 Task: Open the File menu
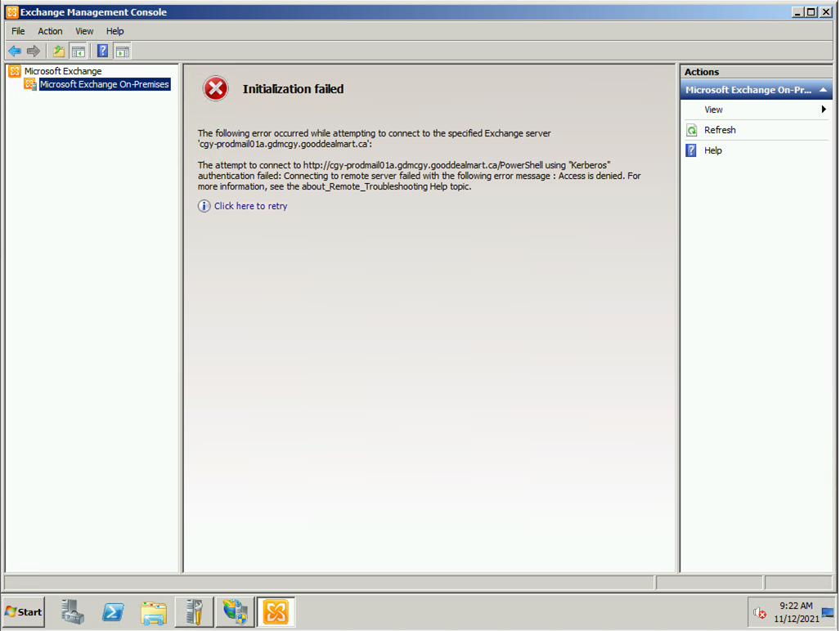[x=18, y=31]
